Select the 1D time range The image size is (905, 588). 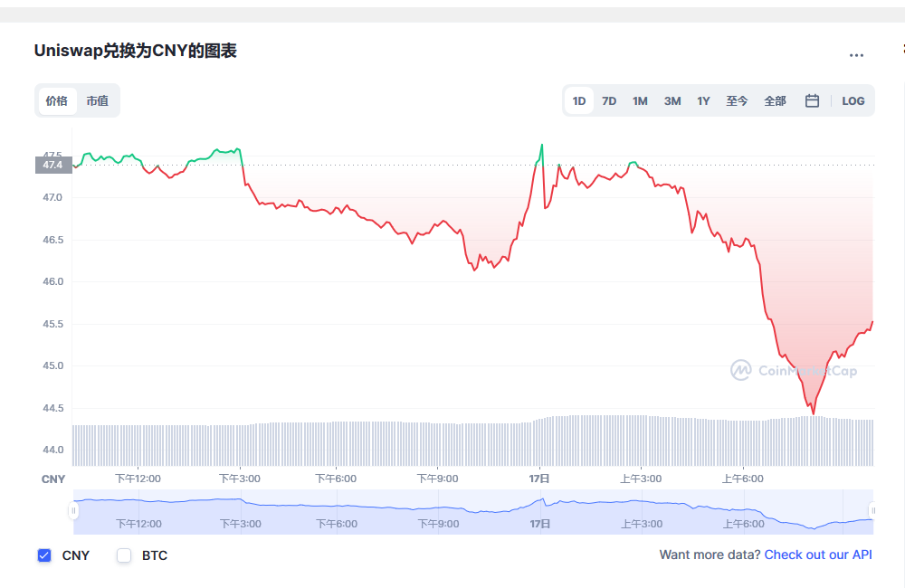click(x=579, y=101)
